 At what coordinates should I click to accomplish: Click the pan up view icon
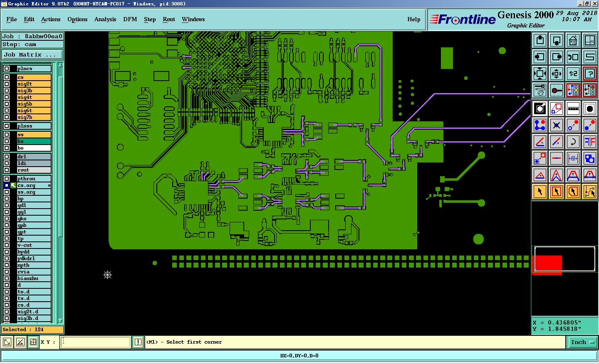click(540, 40)
